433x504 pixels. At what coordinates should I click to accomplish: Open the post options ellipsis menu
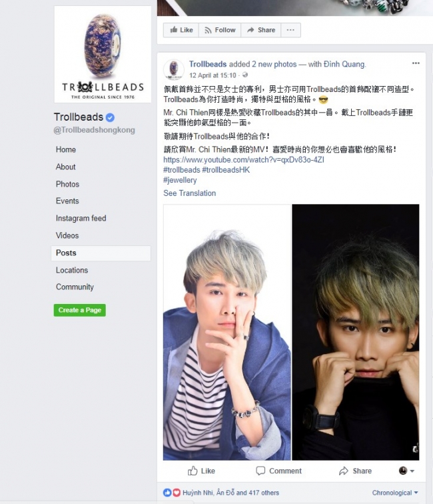[x=416, y=63]
